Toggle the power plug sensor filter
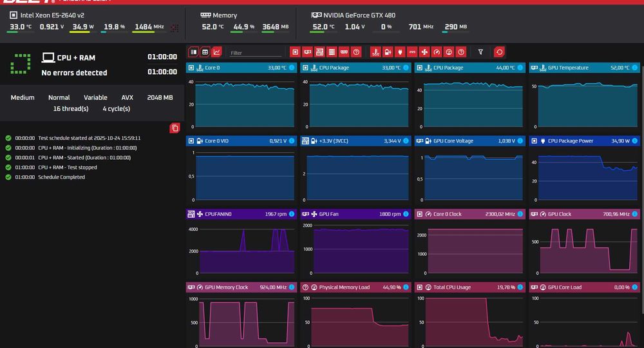This screenshot has height=348, width=644. pos(400,52)
